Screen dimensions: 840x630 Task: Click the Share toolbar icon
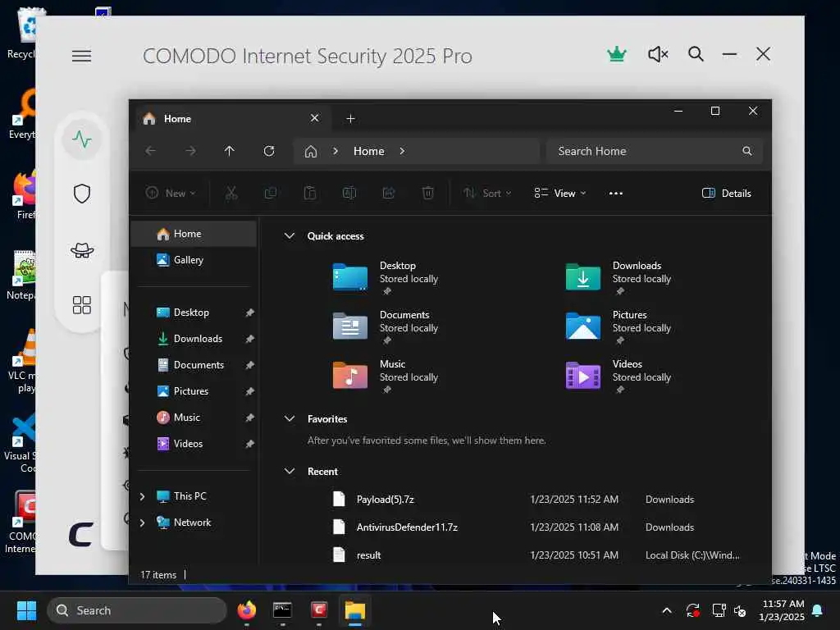point(388,193)
